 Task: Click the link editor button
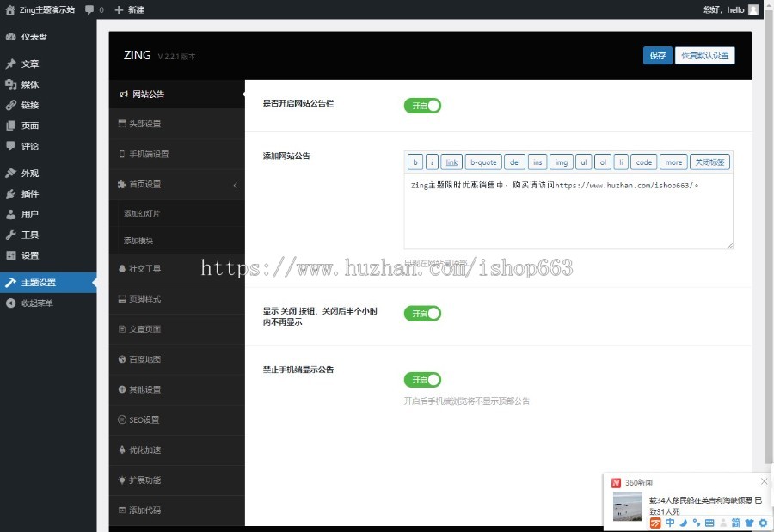(x=451, y=162)
